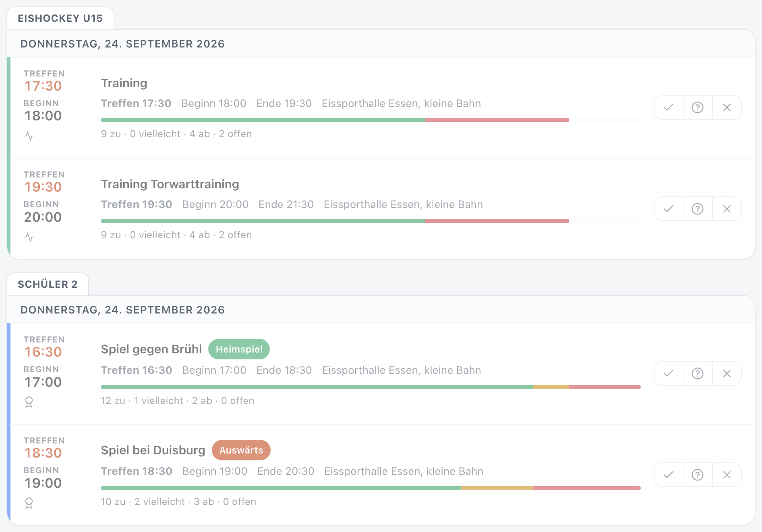Viewport: 762px width, 532px height.
Task: Open the Training Torwarttraining event
Action: (170, 184)
